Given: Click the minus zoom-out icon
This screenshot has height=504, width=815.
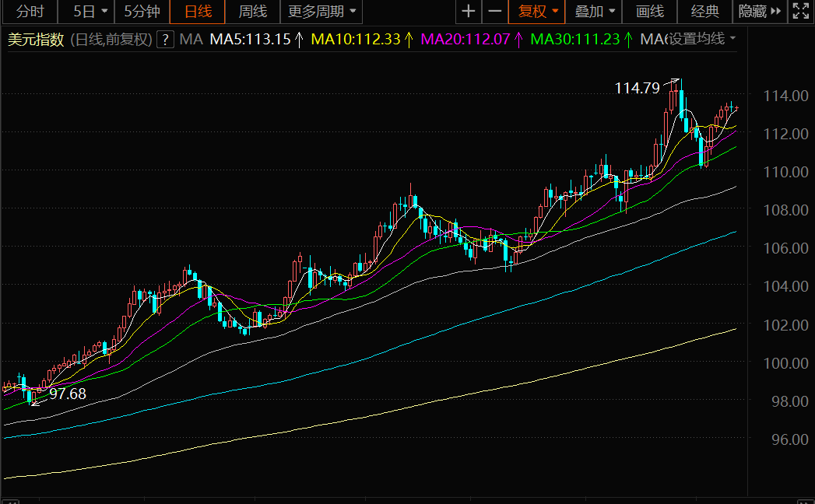Looking at the screenshot, I should coord(494,12).
